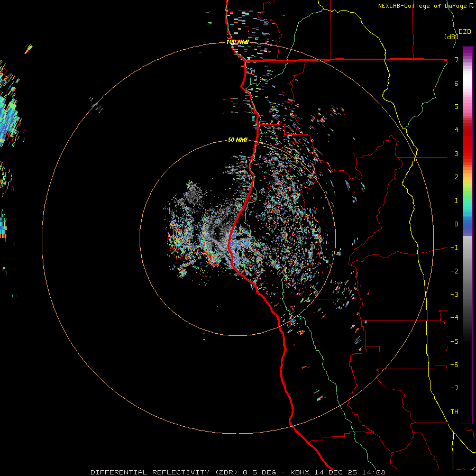Click the 3 value on color scale

(456, 153)
